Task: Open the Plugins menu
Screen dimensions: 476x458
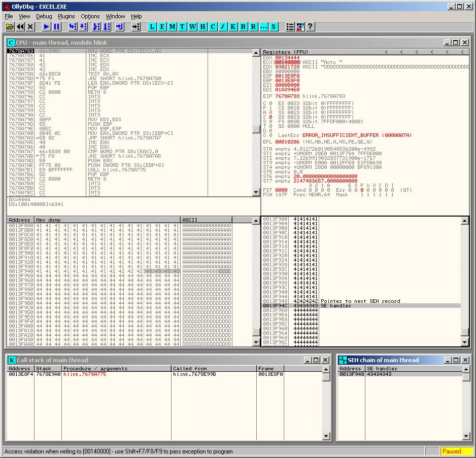Action: tap(66, 16)
